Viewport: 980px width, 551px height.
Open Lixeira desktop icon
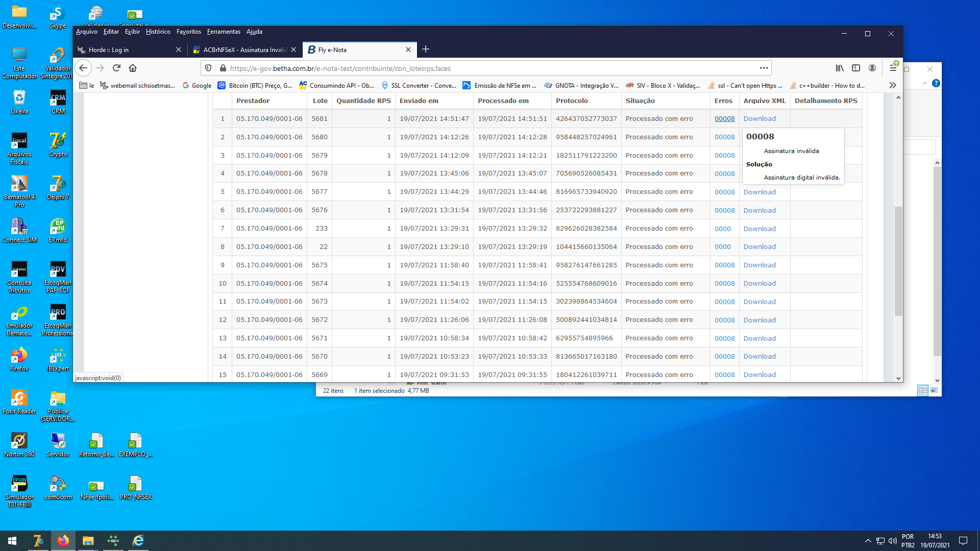coord(19,102)
